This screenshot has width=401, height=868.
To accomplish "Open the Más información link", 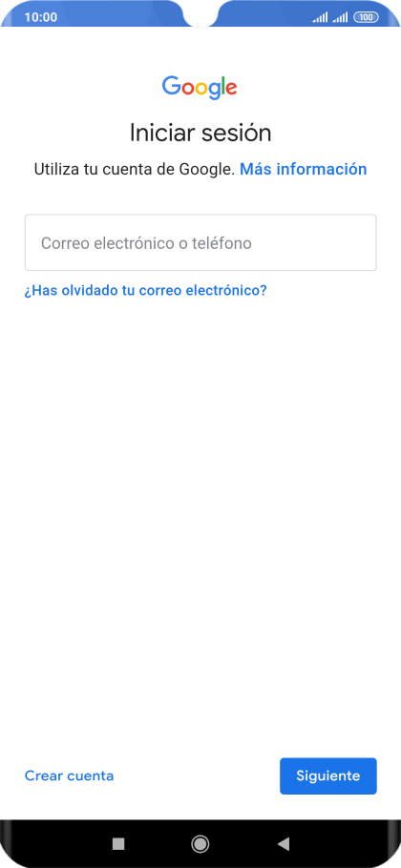I will [303, 169].
